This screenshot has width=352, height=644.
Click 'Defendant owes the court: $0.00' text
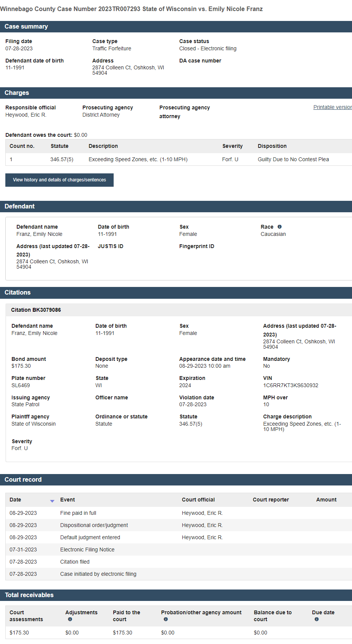[x=46, y=135]
